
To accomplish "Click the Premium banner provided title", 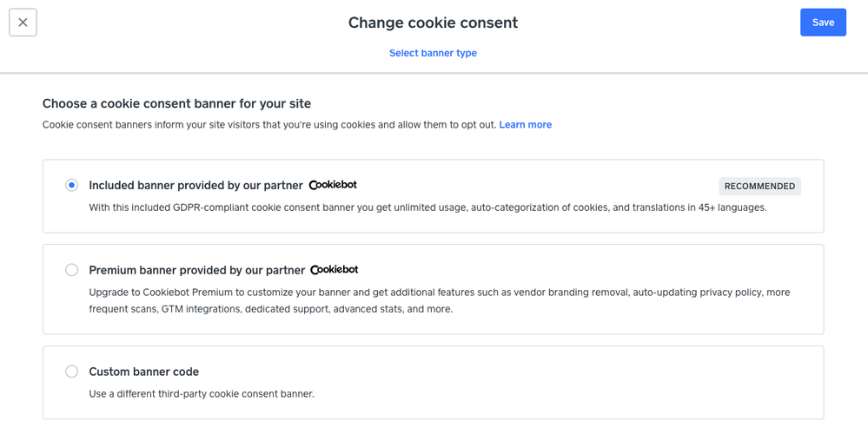I will click(x=196, y=270).
